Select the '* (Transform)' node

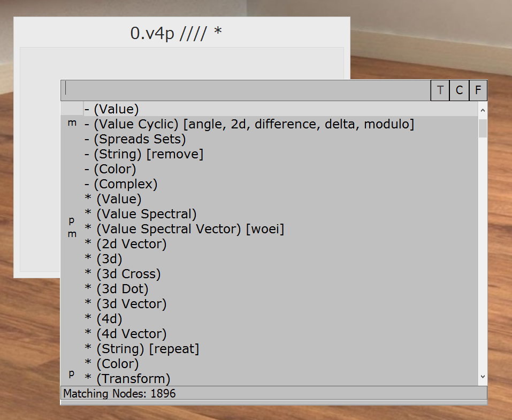(127, 379)
